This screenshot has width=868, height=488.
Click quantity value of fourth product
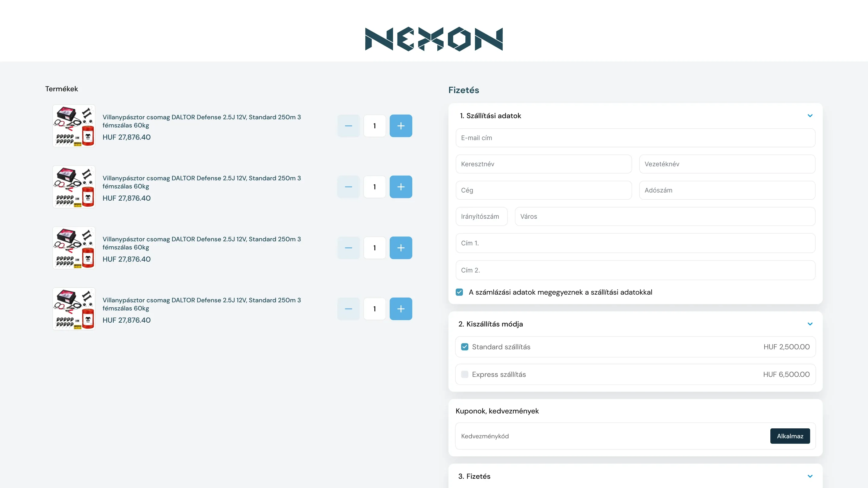point(374,308)
